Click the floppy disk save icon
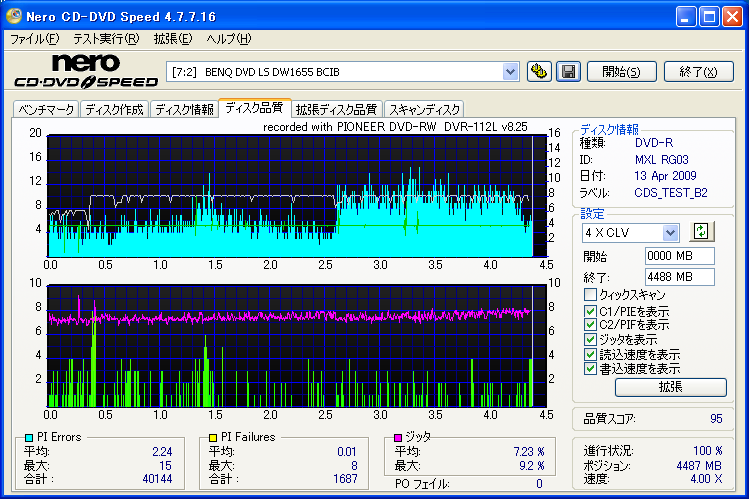Viewport: 749px width, 499px height. point(568,72)
